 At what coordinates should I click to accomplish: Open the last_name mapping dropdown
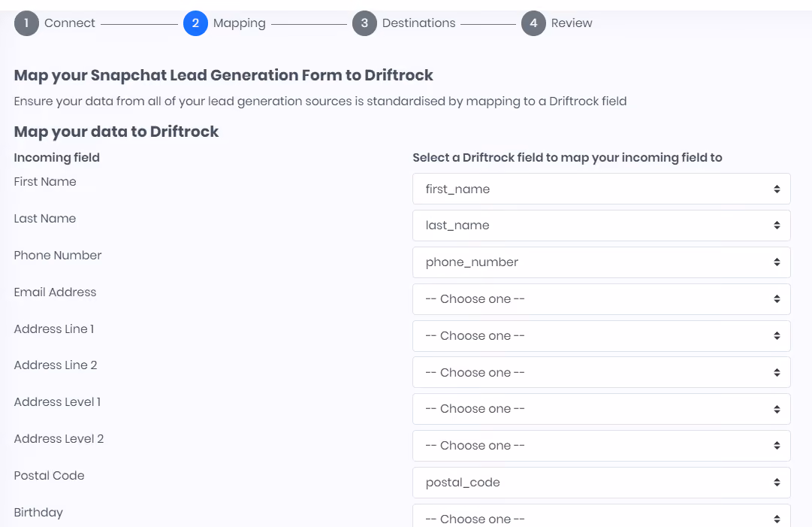tap(601, 226)
